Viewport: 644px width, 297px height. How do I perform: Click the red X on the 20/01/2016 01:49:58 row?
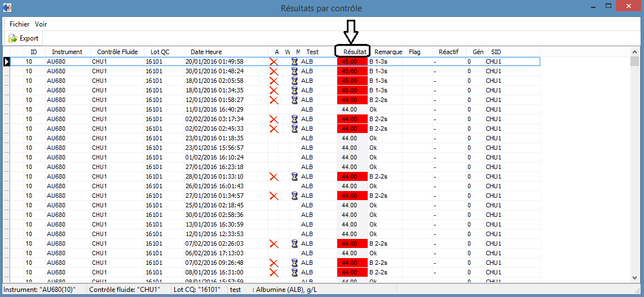pyautogui.click(x=274, y=61)
